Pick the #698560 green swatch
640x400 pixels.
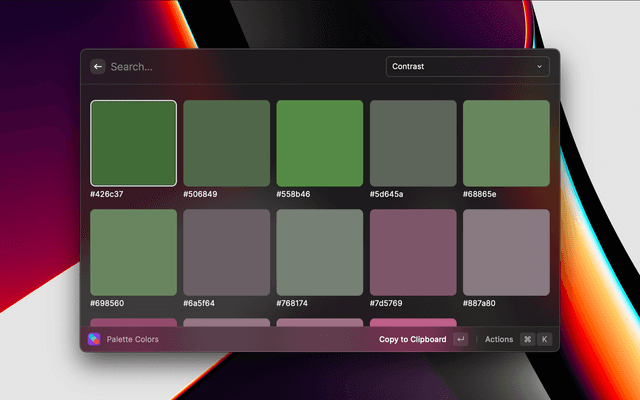click(x=134, y=252)
